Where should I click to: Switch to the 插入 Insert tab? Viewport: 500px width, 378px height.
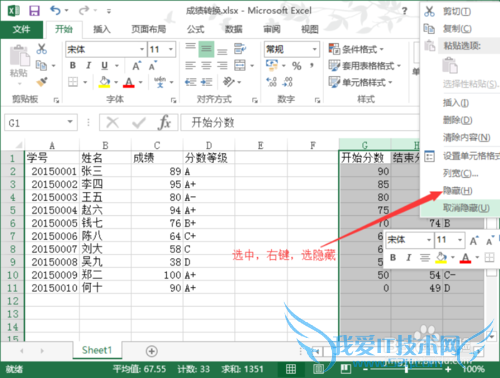pos(102,30)
